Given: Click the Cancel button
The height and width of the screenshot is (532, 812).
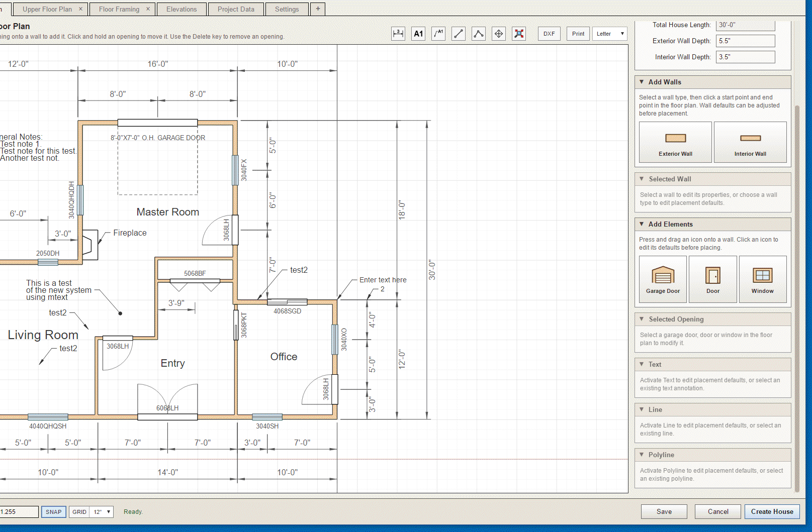Looking at the screenshot, I should [x=718, y=511].
